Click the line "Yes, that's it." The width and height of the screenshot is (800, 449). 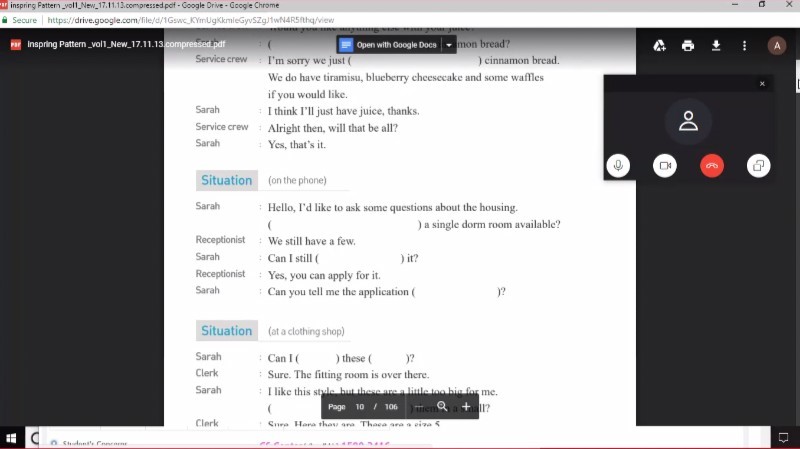[296, 145]
